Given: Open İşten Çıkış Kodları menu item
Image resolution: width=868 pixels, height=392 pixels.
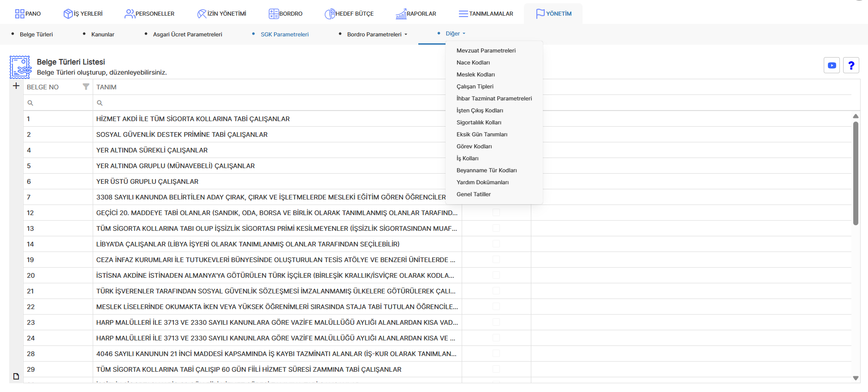Looking at the screenshot, I should click(x=480, y=111).
